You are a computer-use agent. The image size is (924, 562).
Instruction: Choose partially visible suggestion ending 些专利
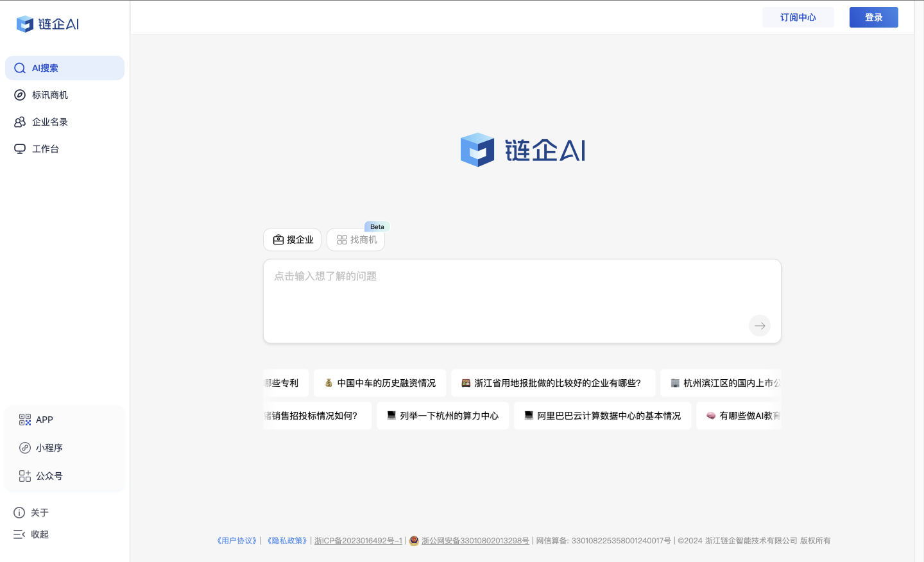pyautogui.click(x=286, y=383)
